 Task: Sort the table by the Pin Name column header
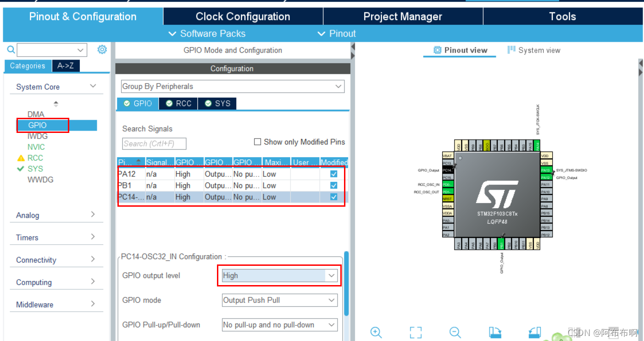coord(131,162)
